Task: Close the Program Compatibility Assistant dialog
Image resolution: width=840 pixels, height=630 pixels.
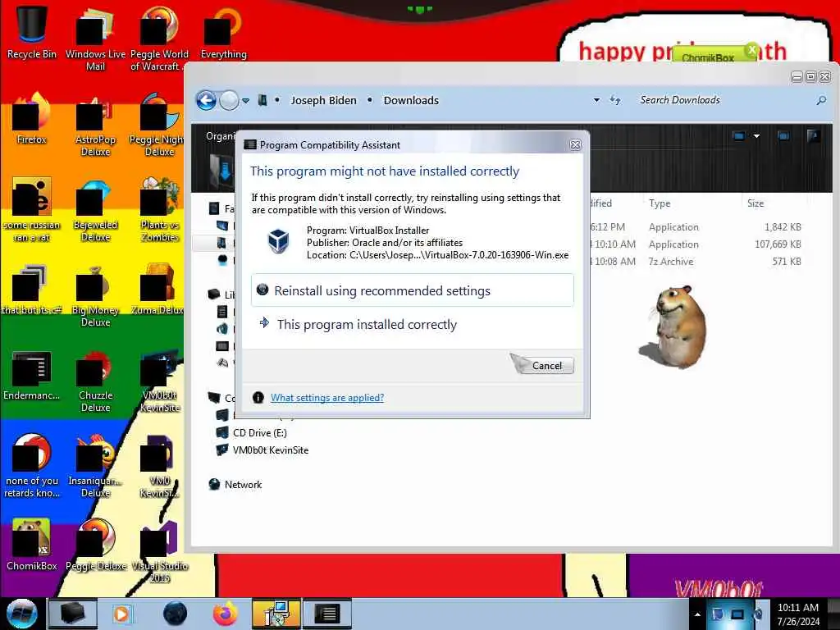Action: [575, 144]
